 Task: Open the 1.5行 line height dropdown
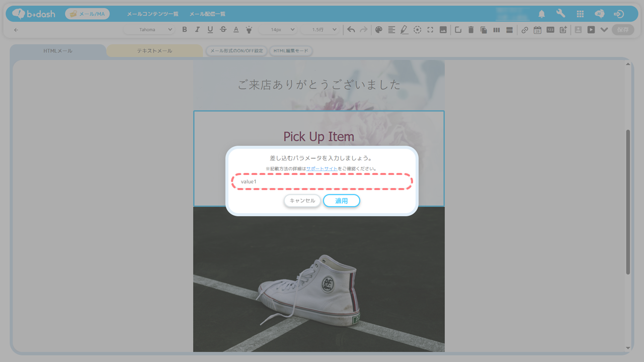coord(320,30)
